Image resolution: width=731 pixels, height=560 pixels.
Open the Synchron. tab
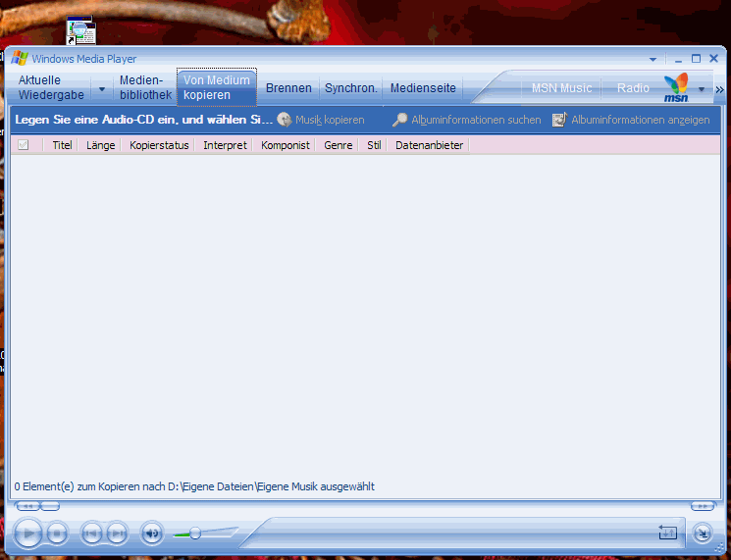click(350, 88)
